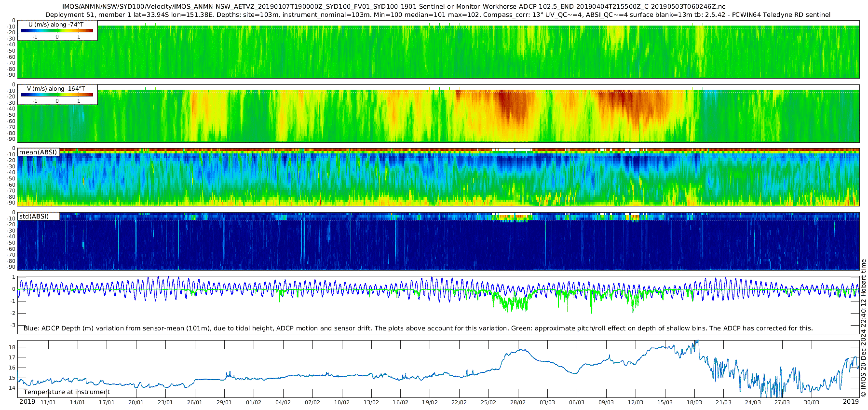The width and height of the screenshot is (868, 410).
Task: Click the 17 tick on the temperature axis
Action: [13, 357]
